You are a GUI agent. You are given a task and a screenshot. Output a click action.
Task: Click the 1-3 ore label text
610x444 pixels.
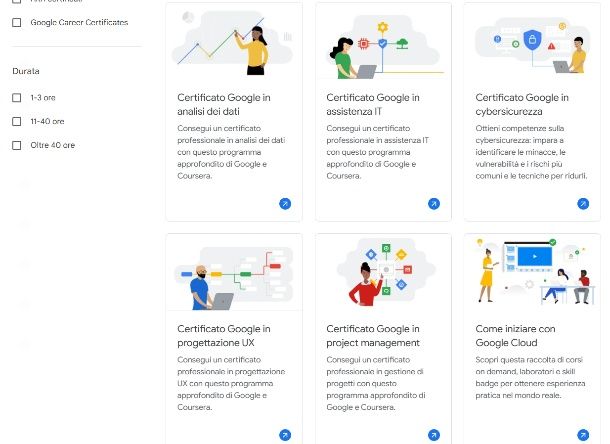(x=43, y=98)
